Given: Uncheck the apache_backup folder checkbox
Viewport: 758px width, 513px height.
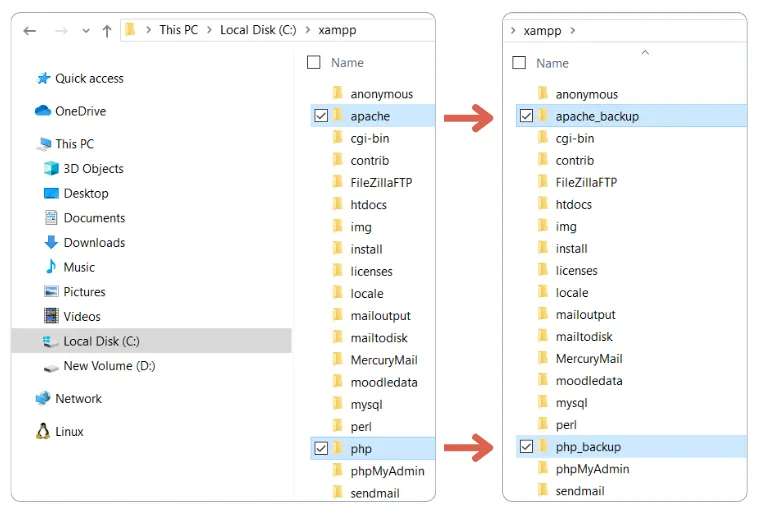Looking at the screenshot, I should point(526,116).
